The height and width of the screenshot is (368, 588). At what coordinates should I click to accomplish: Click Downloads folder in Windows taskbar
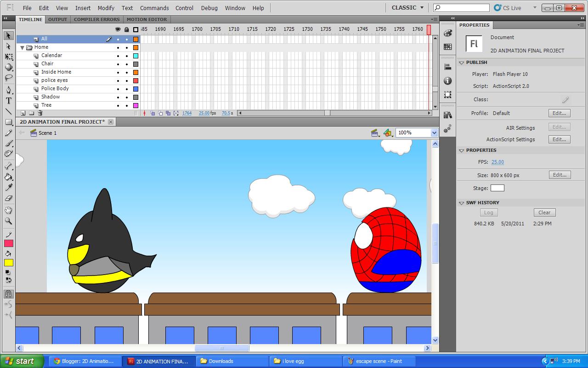(x=232, y=361)
